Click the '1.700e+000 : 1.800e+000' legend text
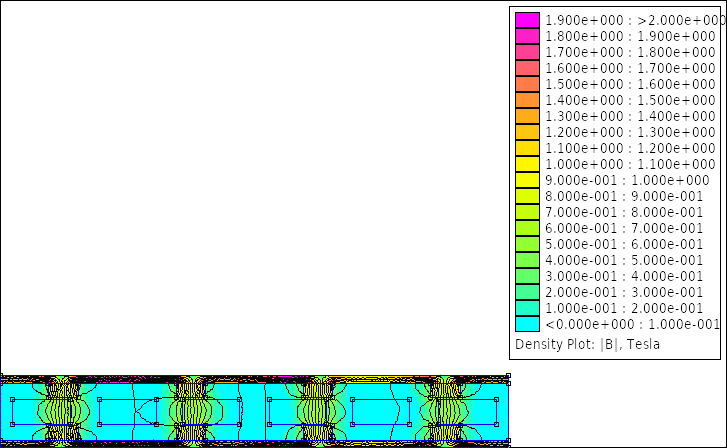727x448 pixels. pos(630,52)
